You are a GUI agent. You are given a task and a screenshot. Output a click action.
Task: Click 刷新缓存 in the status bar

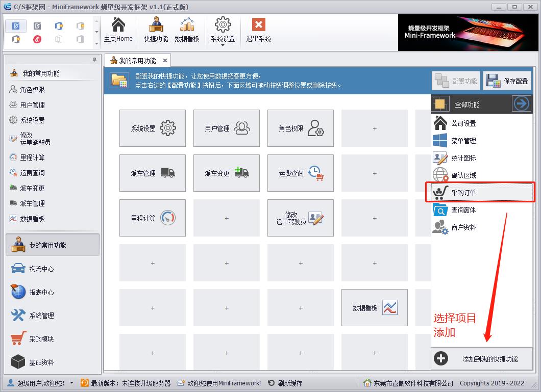(x=285, y=383)
